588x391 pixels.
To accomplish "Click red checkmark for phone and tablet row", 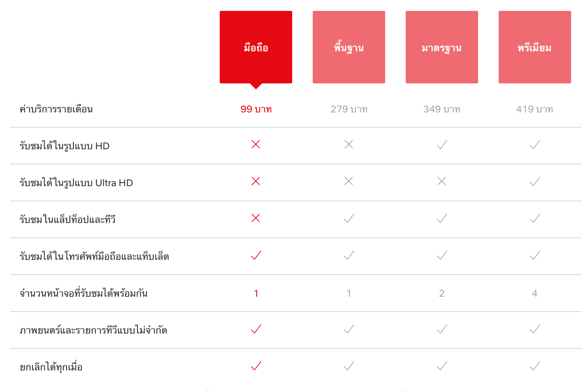I will 256,255.
